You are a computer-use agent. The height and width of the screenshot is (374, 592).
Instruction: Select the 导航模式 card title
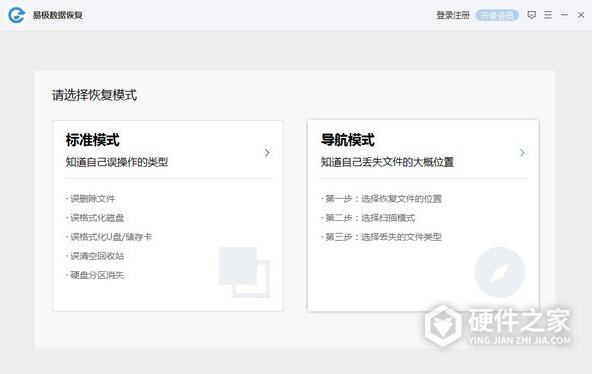(x=347, y=140)
